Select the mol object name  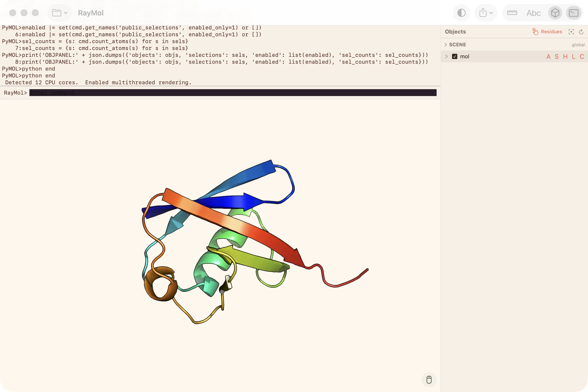click(x=465, y=57)
